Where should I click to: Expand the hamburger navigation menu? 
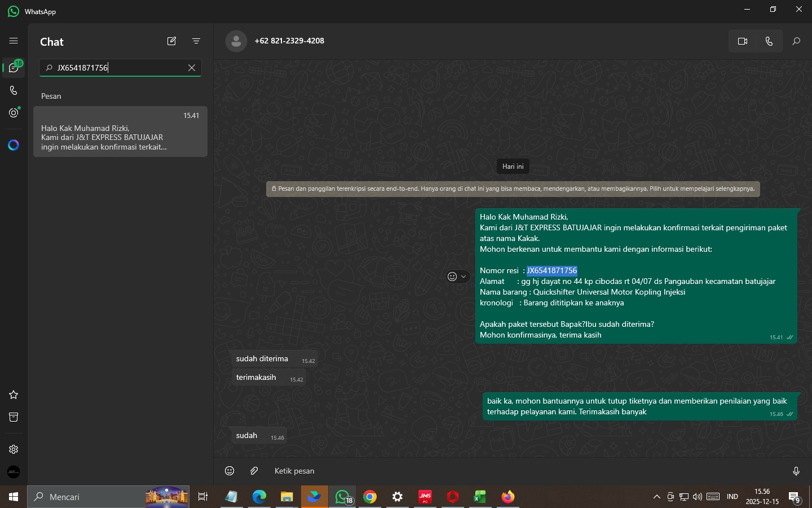tap(14, 41)
